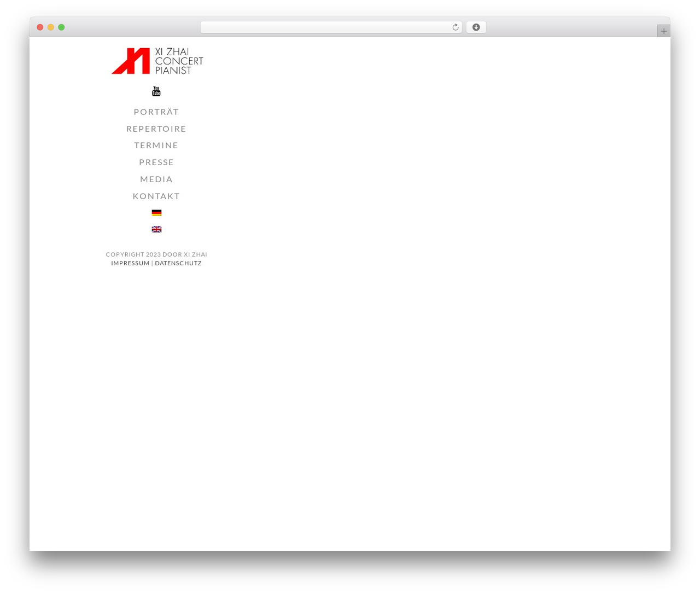Navigate to the Presse page

tap(156, 162)
